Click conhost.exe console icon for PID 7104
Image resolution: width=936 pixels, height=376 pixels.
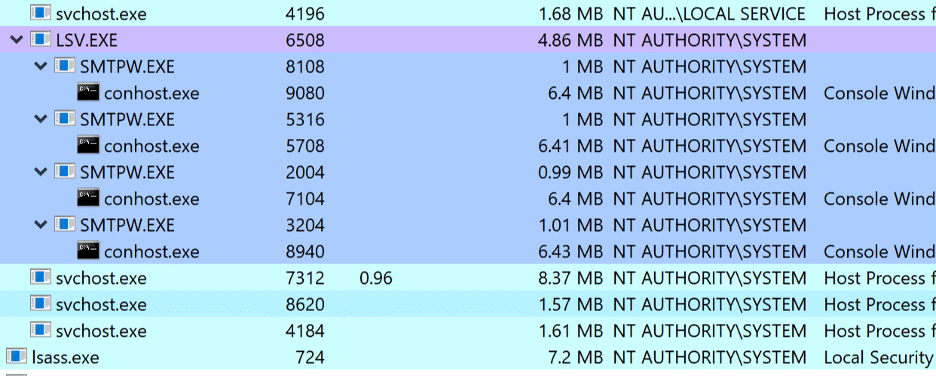(x=88, y=198)
